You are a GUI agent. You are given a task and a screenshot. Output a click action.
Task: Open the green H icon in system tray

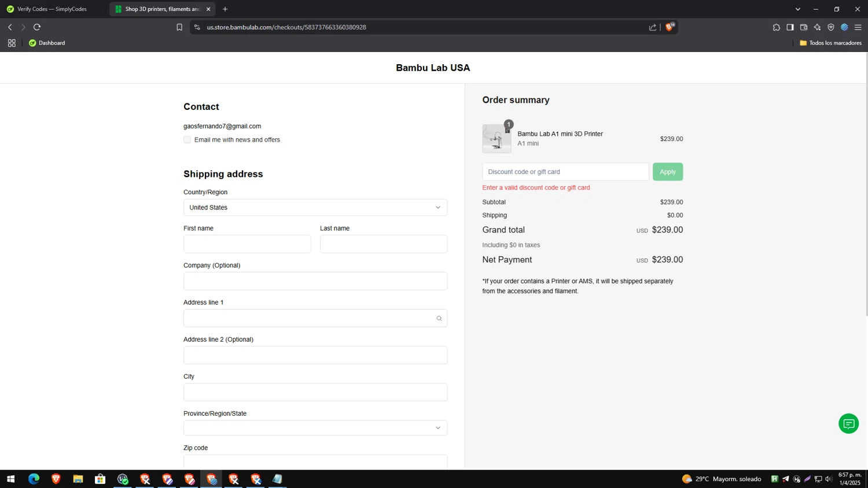(774, 479)
